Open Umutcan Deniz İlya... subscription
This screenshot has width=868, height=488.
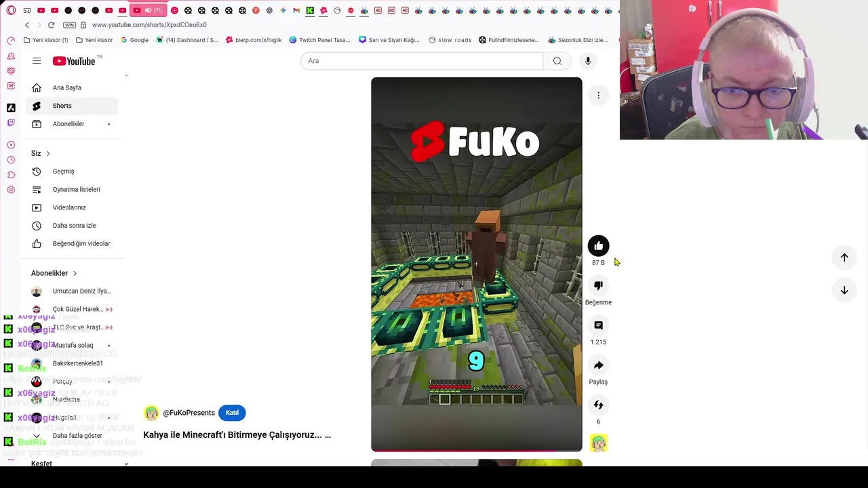click(72, 291)
